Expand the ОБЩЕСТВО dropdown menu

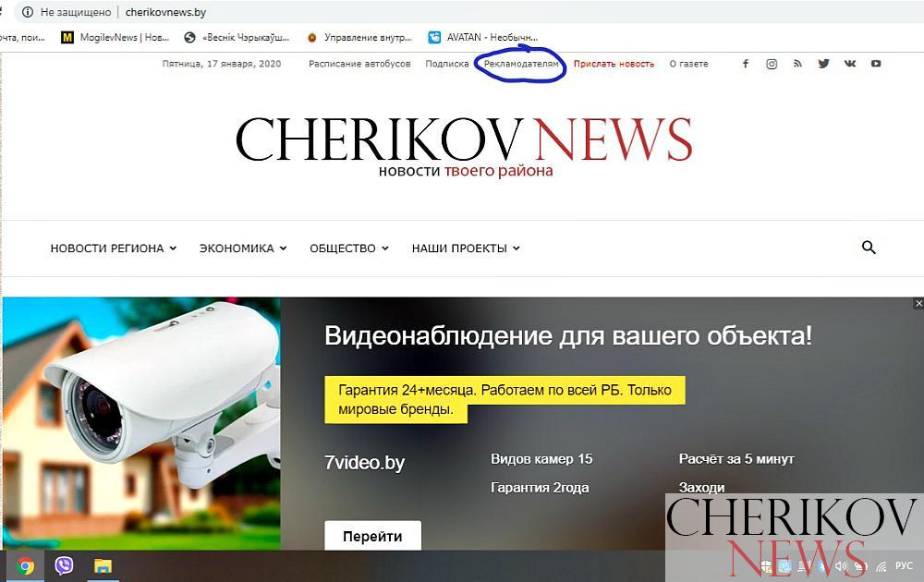(x=349, y=249)
